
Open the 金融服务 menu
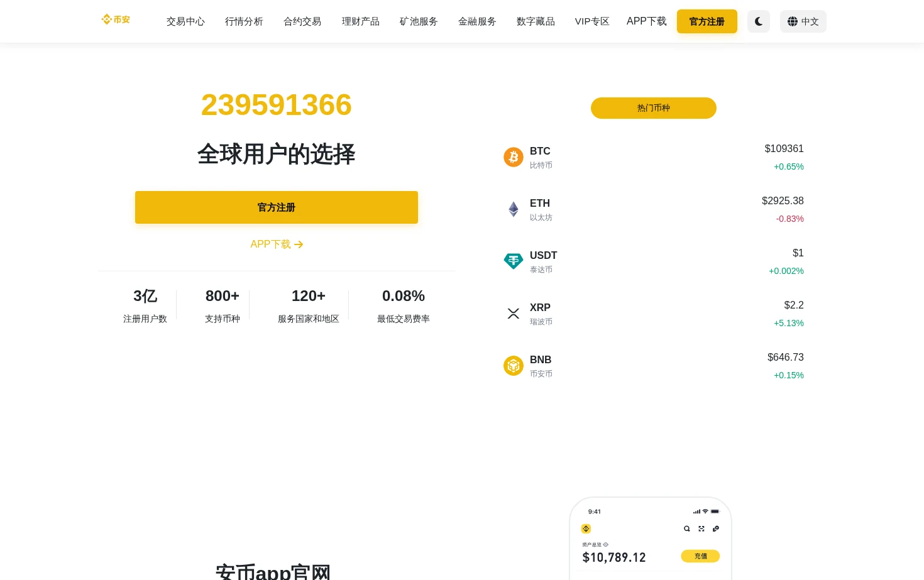(477, 21)
